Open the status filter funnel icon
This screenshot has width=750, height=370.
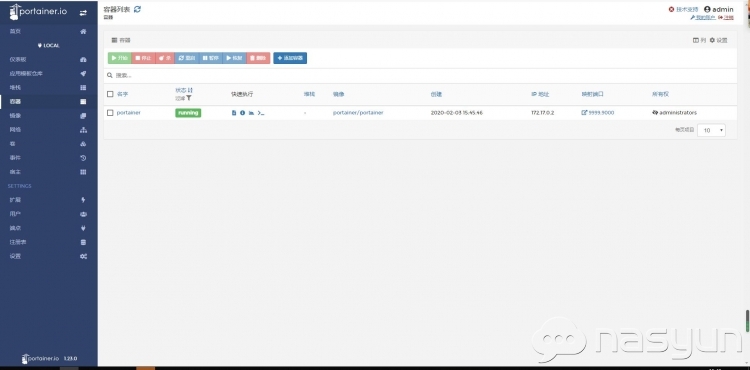[189, 98]
